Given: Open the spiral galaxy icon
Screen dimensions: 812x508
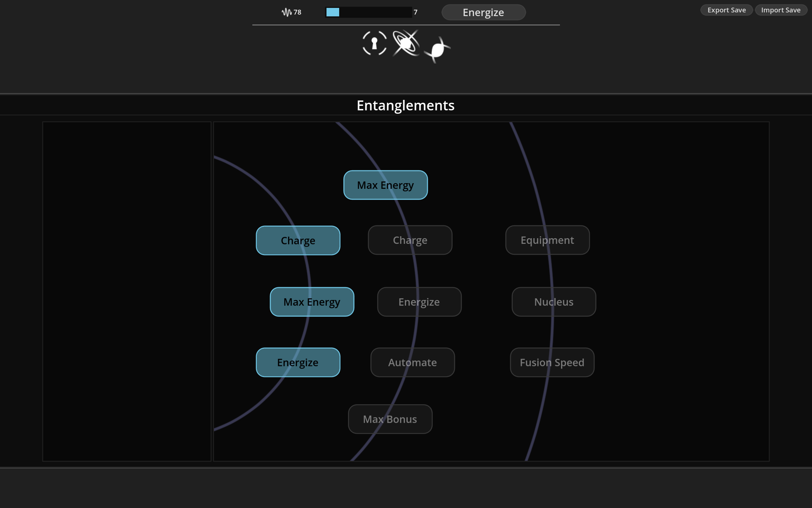Looking at the screenshot, I should pyautogui.click(x=437, y=50).
